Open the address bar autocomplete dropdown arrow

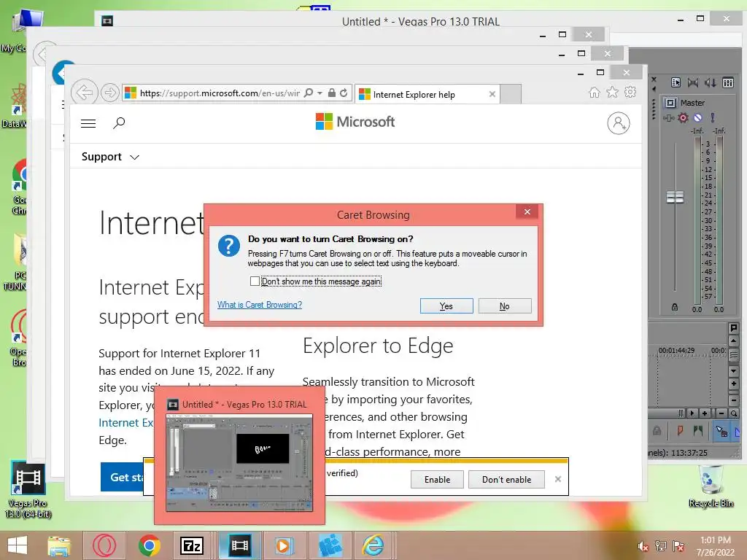click(x=320, y=93)
